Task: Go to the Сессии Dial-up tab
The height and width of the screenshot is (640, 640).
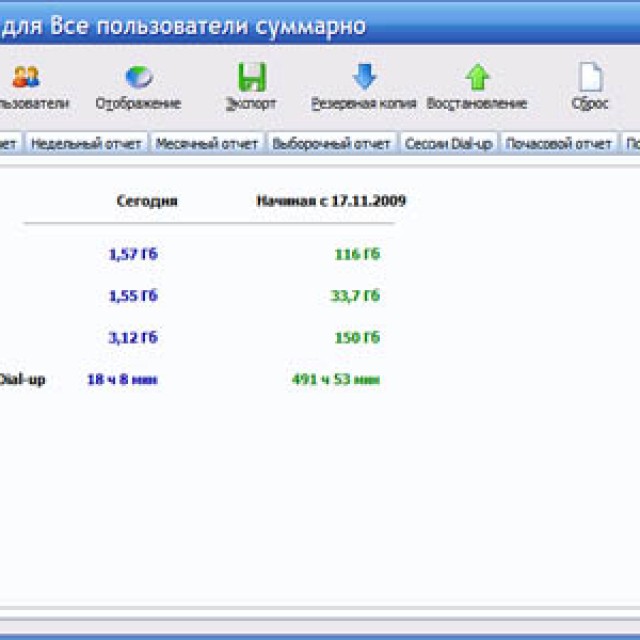Action: pos(449,144)
